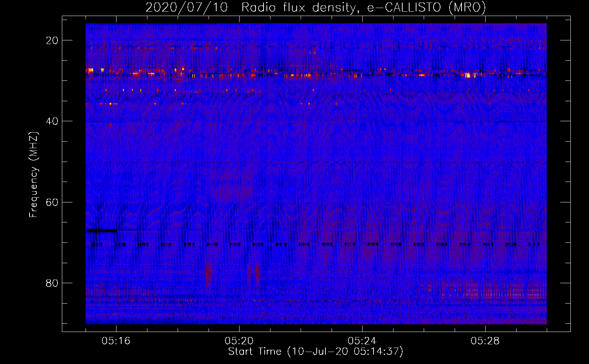Click the solid black bar near 67 MHz
589x364 pixels.
pyautogui.click(x=102, y=230)
